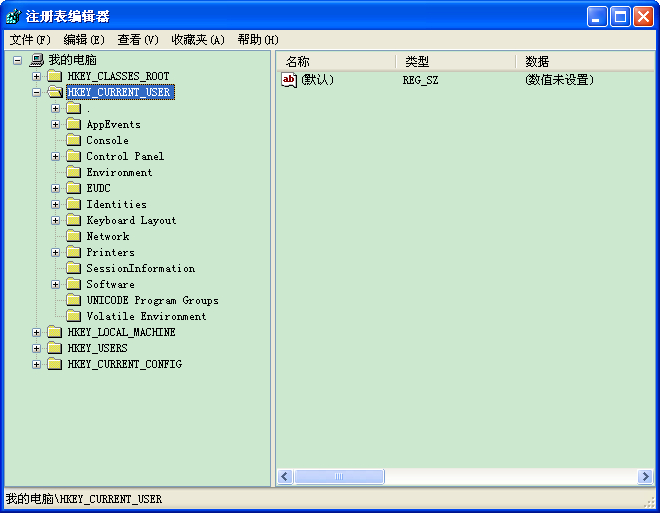The width and height of the screenshot is (660, 513).
Task: Click the AppEvents folder icon
Action: pos(73,125)
